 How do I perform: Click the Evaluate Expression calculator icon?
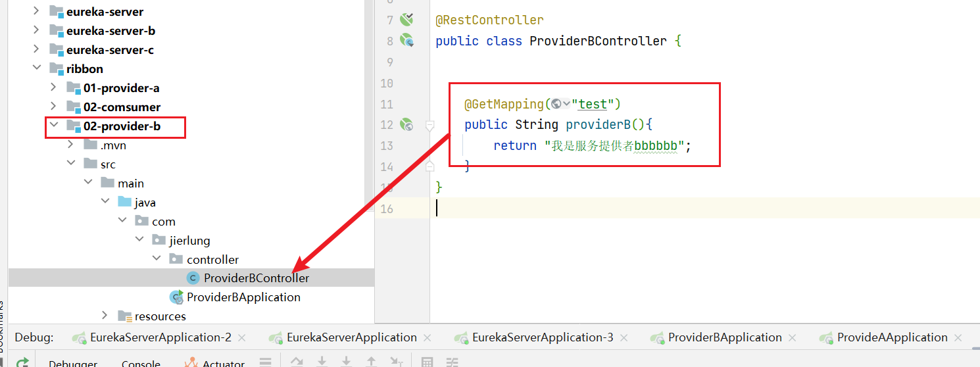click(x=427, y=362)
